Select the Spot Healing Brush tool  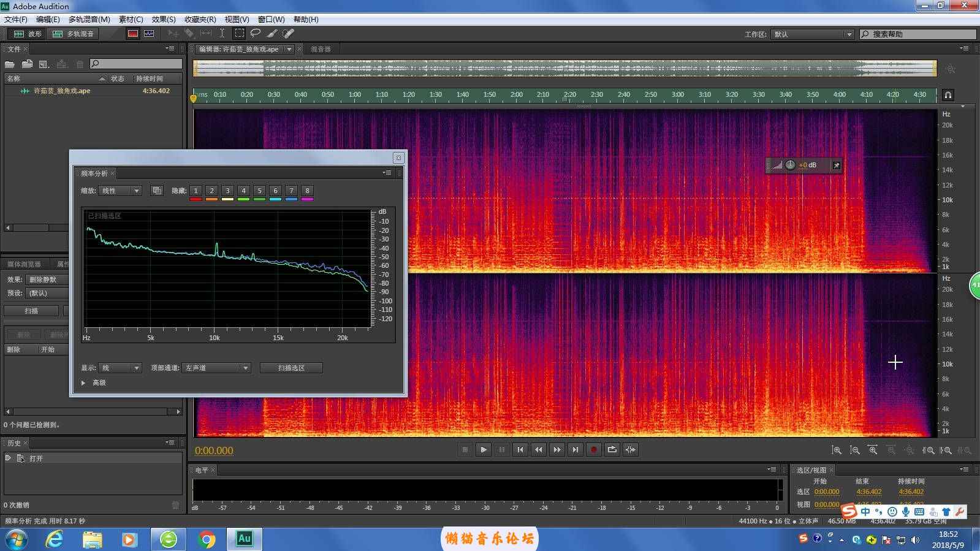pos(289,34)
